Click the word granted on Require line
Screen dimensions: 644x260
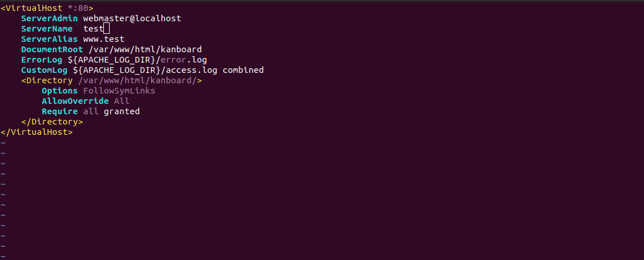122,111
